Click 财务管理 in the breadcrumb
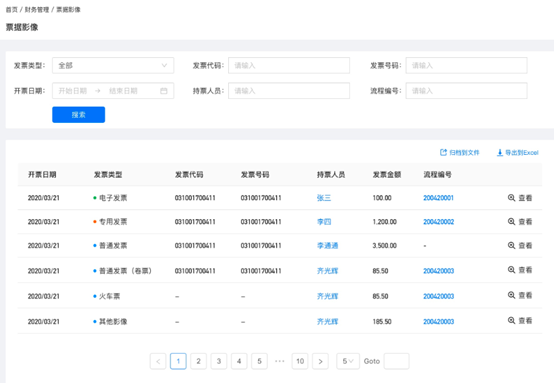Viewport: 554px width, 383px height. tap(37, 10)
